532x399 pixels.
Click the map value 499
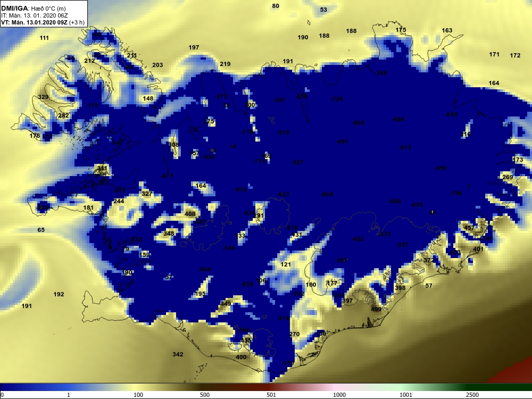(x=376, y=309)
